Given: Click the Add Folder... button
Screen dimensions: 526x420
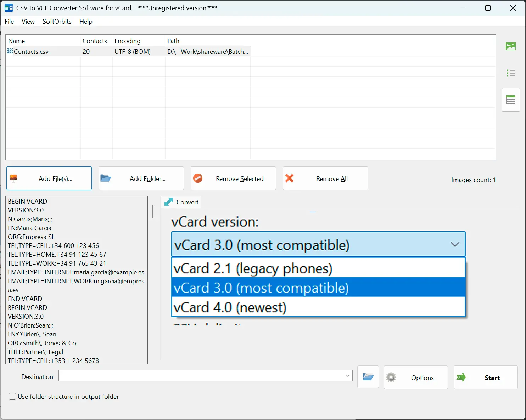Looking at the screenshot, I should 141,178.
